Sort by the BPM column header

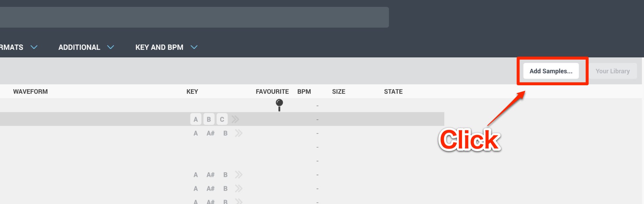tap(304, 92)
